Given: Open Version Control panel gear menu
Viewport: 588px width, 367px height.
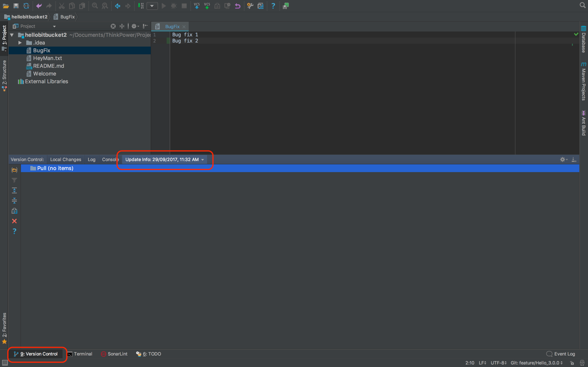Looking at the screenshot, I should [x=564, y=160].
